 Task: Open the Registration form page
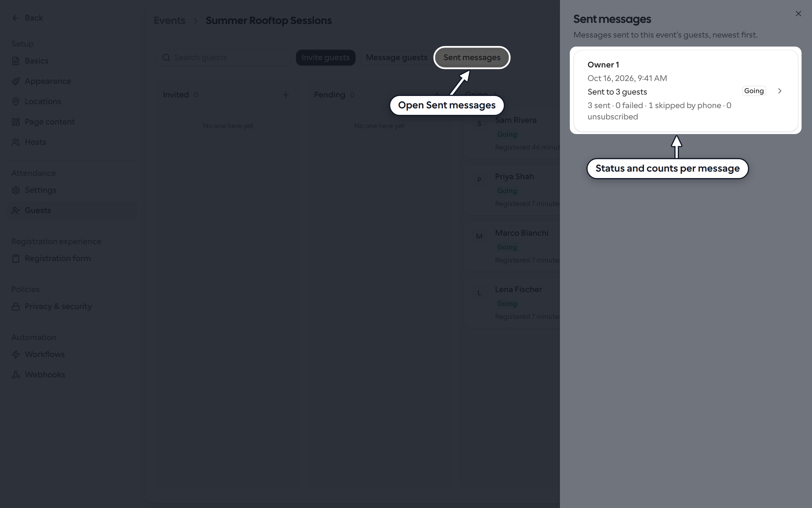pyautogui.click(x=72, y=258)
